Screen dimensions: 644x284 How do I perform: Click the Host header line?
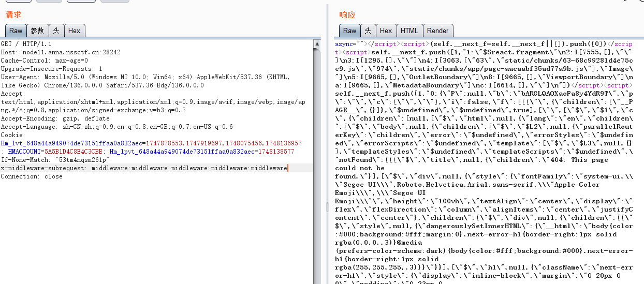(x=61, y=52)
